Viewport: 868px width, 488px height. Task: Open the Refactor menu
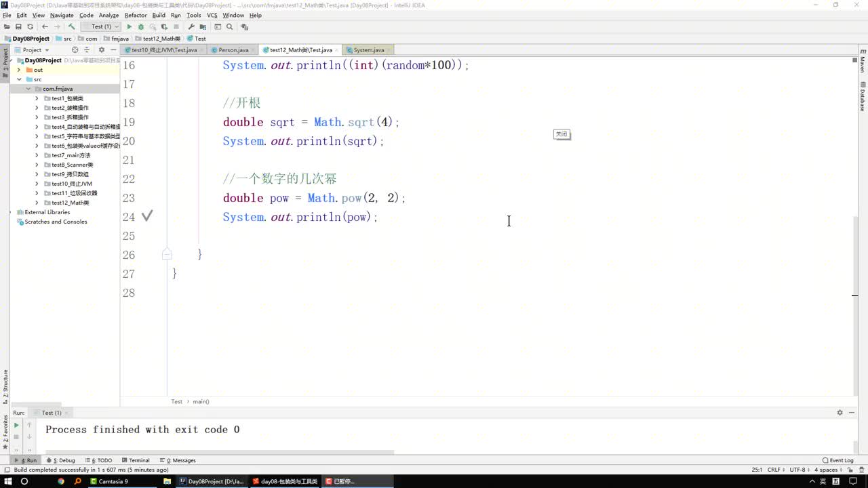(x=136, y=15)
